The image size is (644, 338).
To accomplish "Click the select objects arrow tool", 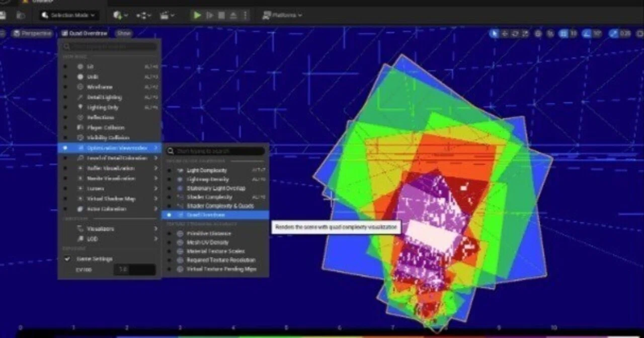I will click(x=495, y=34).
